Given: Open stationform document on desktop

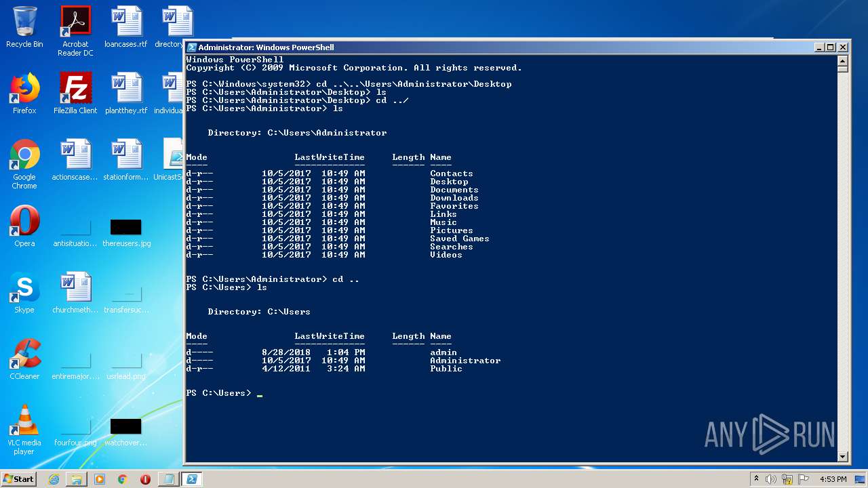Looking at the screenshot, I should [x=126, y=160].
